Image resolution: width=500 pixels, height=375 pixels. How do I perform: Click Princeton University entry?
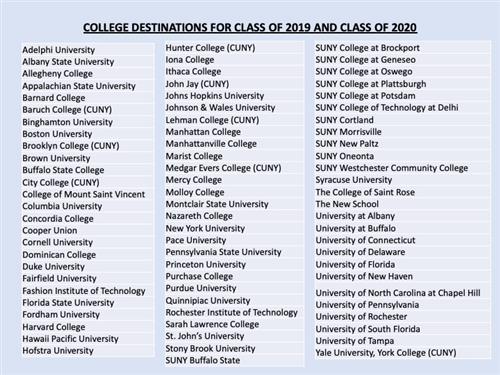(206, 265)
